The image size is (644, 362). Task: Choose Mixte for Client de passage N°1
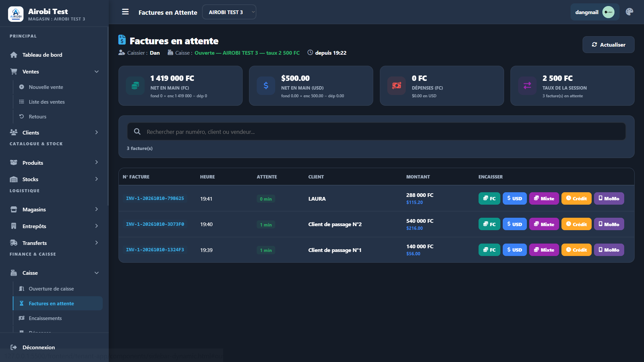pos(544,250)
